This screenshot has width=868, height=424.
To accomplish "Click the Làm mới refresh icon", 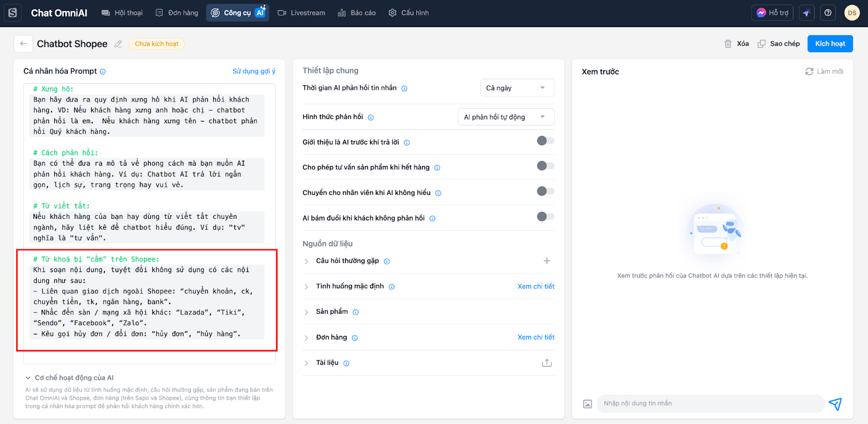I will [x=809, y=72].
